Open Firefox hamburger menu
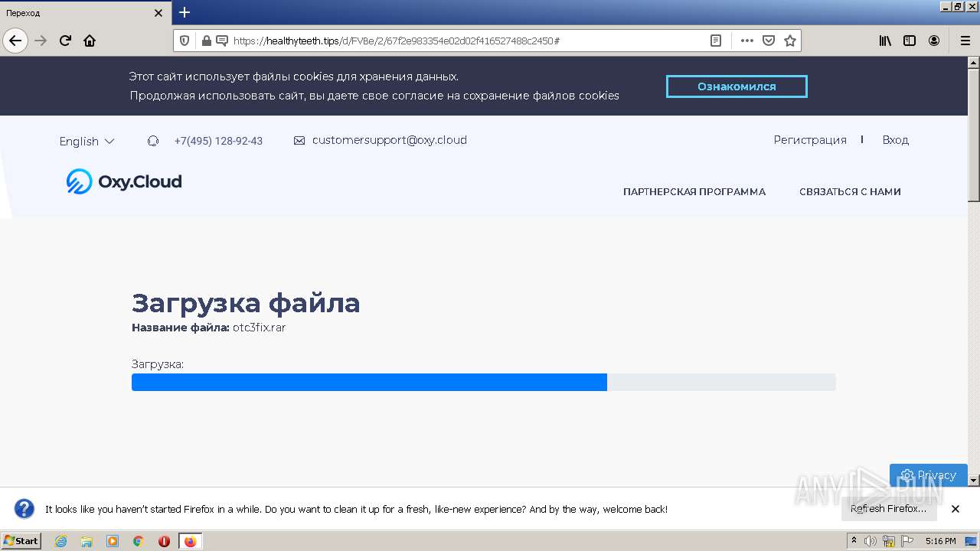The width and height of the screenshot is (980, 551). (x=965, y=41)
